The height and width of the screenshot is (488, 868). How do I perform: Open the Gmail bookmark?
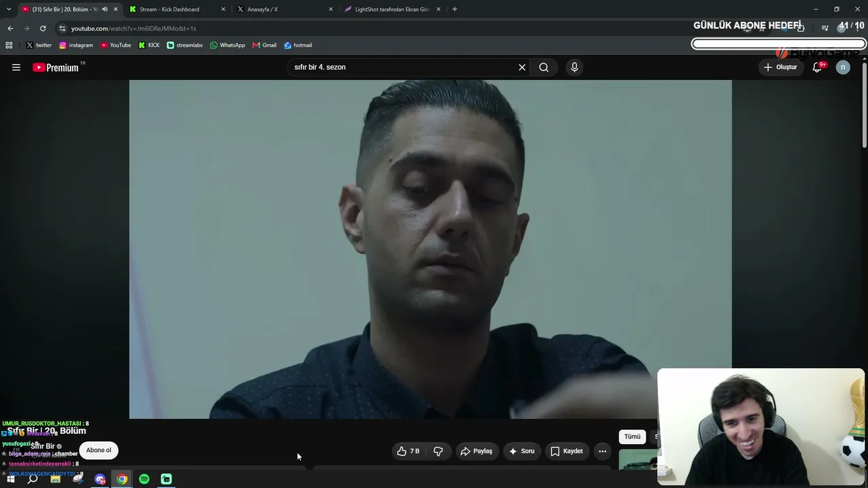point(264,45)
